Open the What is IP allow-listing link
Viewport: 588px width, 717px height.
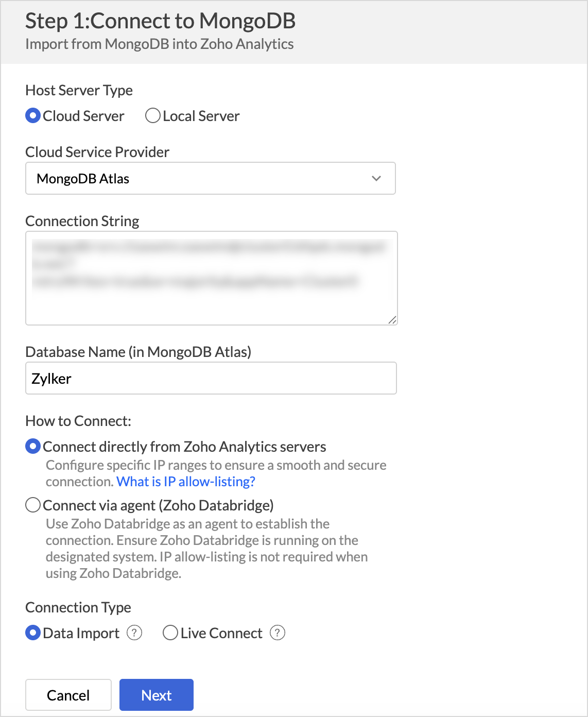click(186, 482)
